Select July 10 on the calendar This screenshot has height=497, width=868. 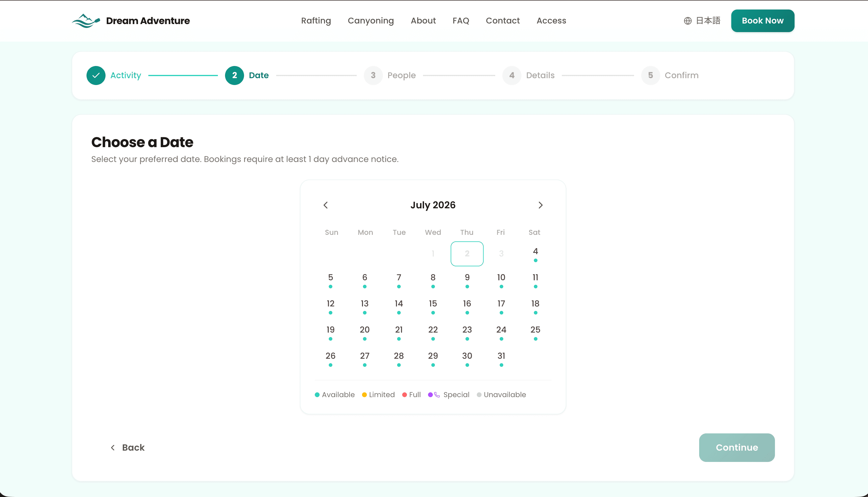click(x=501, y=280)
